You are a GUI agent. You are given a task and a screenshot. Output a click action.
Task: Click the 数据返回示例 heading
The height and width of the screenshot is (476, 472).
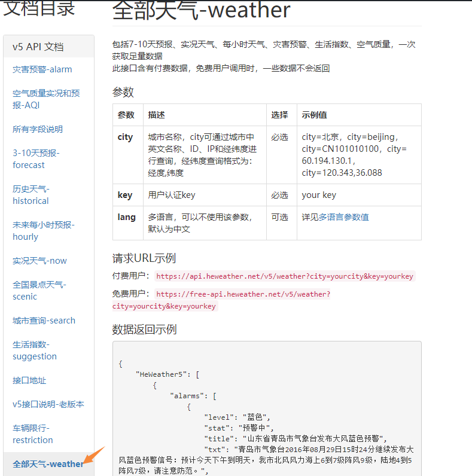point(144,329)
